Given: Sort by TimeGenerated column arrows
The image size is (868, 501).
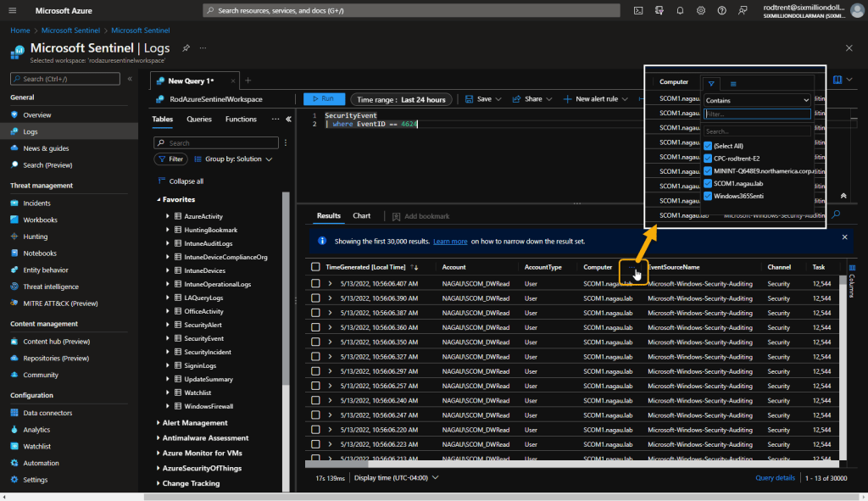Looking at the screenshot, I should point(414,267).
